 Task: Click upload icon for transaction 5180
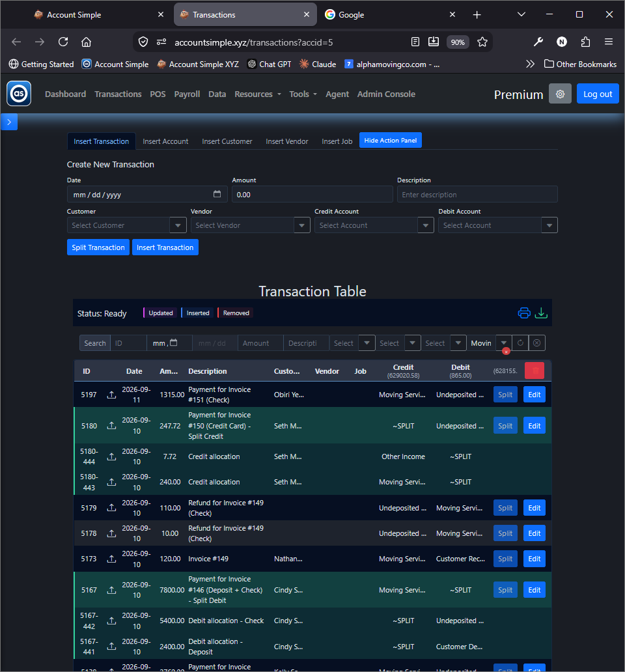click(111, 426)
